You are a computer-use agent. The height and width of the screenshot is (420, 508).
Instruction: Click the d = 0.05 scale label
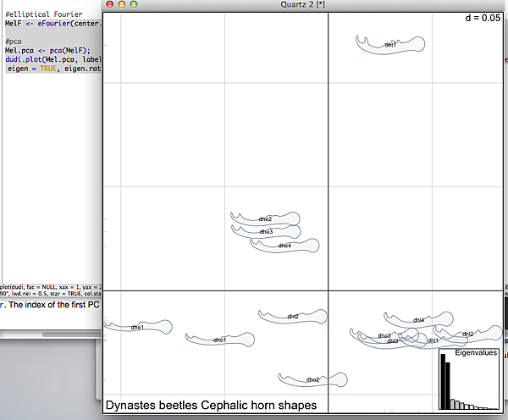483,18
